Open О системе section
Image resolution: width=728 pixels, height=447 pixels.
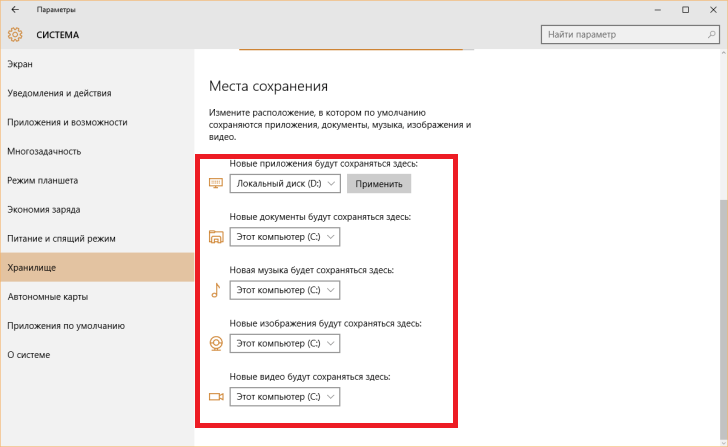pos(97,355)
